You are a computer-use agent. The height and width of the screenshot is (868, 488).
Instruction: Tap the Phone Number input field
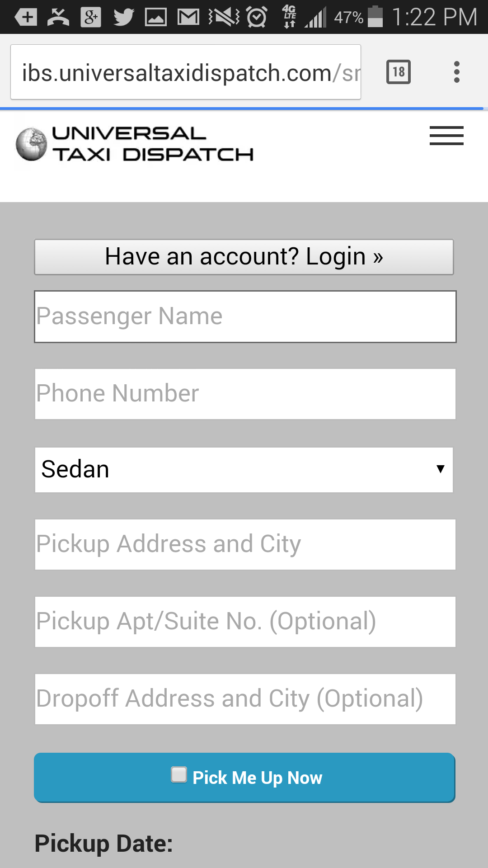(245, 394)
